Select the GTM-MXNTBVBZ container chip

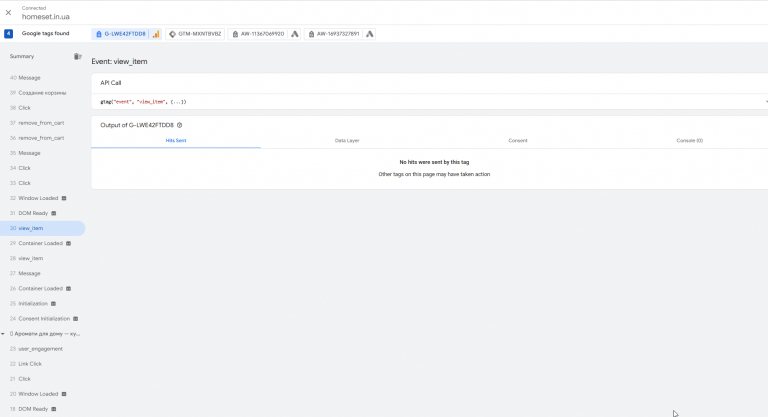[x=195, y=34]
